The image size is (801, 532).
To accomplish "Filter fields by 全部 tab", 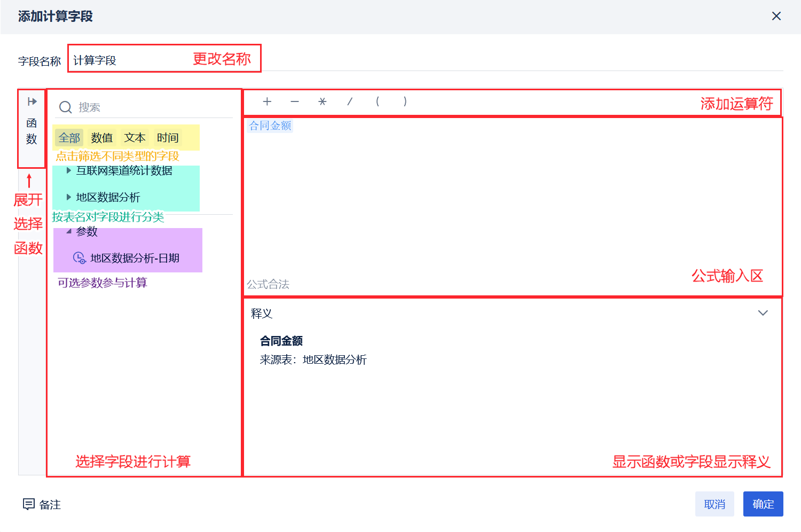I will pos(69,138).
